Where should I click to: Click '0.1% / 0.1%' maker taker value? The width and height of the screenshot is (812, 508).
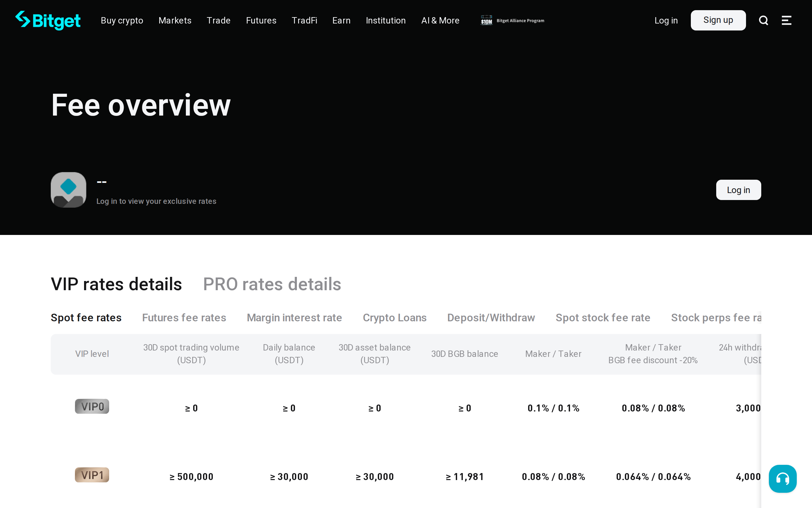[553, 408]
